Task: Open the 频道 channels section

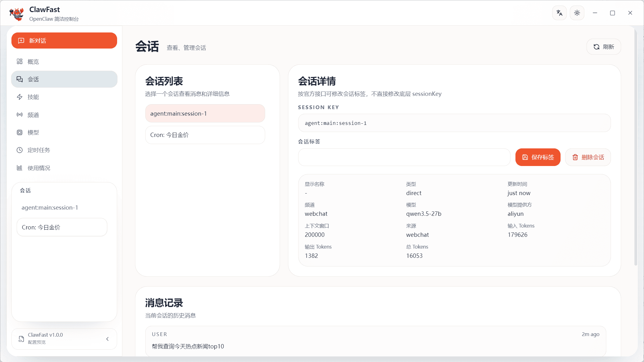Action: 64,115
